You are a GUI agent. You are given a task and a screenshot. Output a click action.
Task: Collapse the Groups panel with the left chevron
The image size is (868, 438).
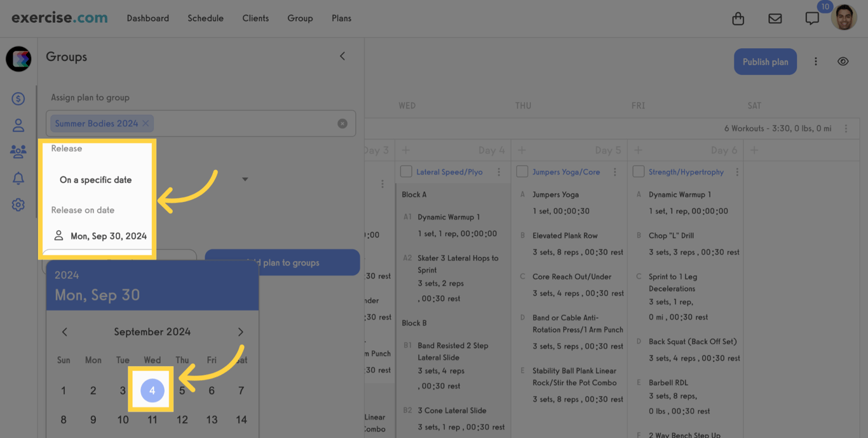(x=342, y=56)
